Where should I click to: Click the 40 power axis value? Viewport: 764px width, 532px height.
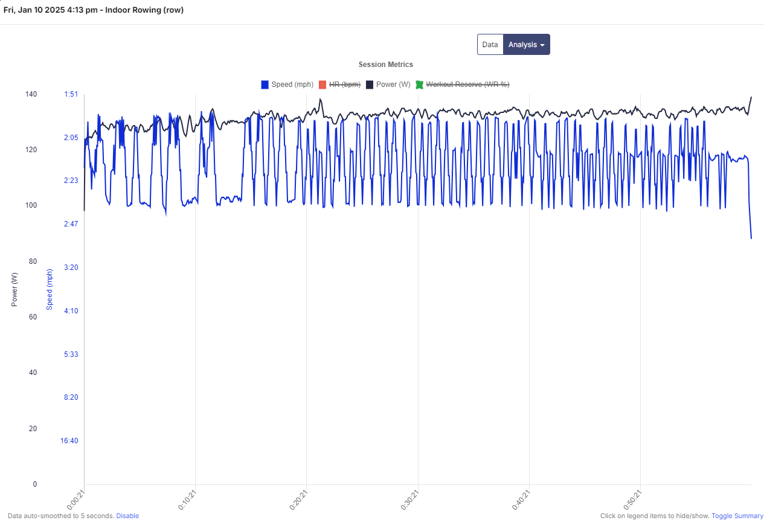pyautogui.click(x=33, y=373)
